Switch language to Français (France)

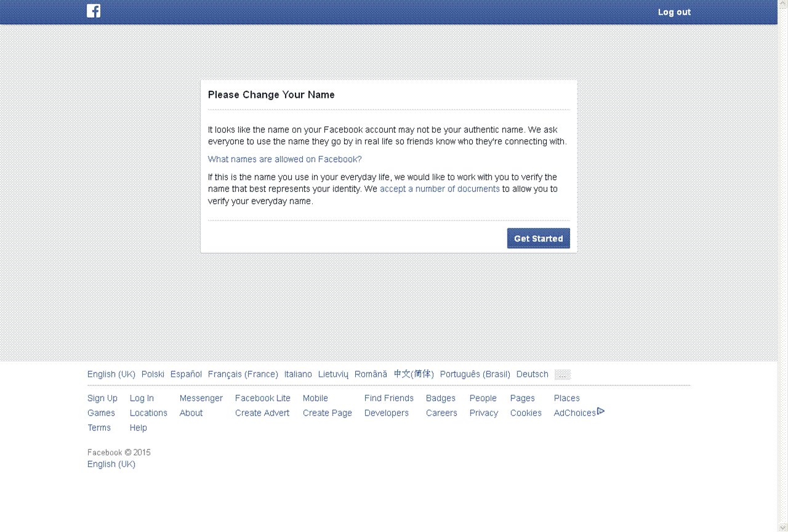pyautogui.click(x=243, y=374)
